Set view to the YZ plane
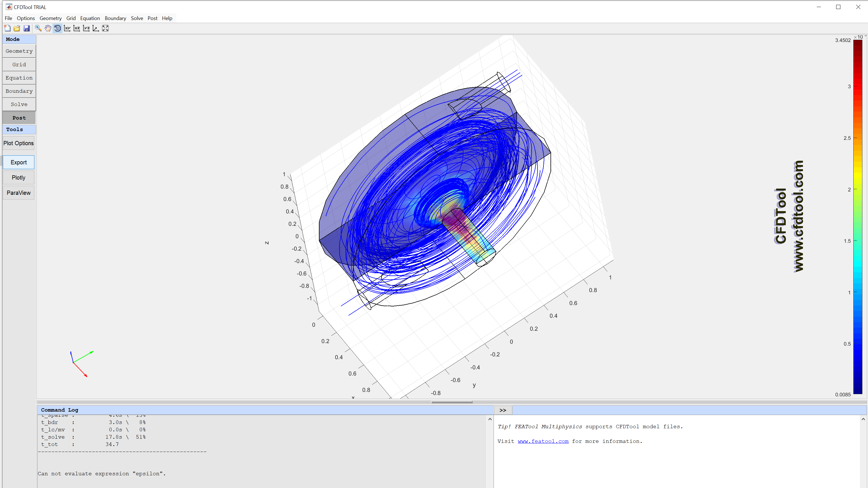This screenshot has width=868, height=488. coord(86,28)
